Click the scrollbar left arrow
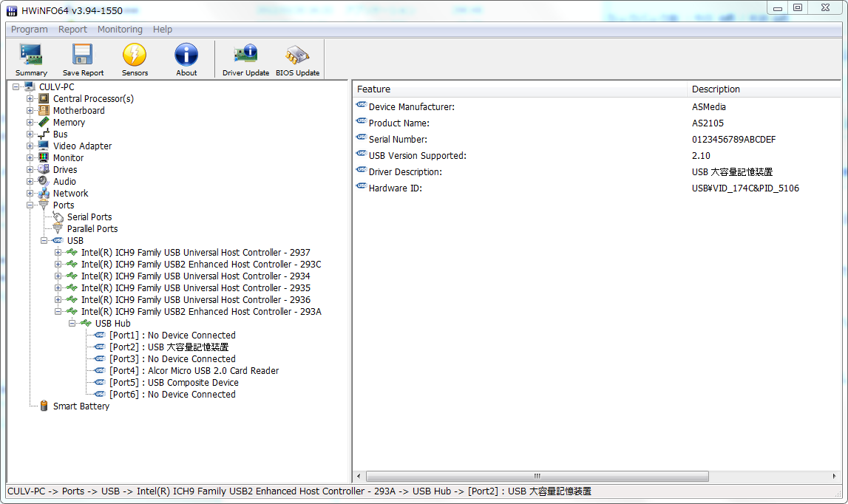848x504 pixels. [x=359, y=477]
